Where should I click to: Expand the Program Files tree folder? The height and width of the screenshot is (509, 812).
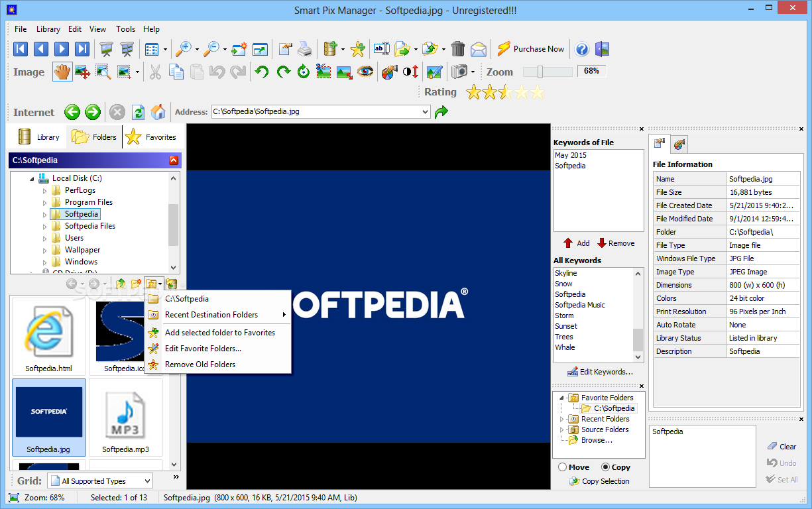(x=45, y=202)
